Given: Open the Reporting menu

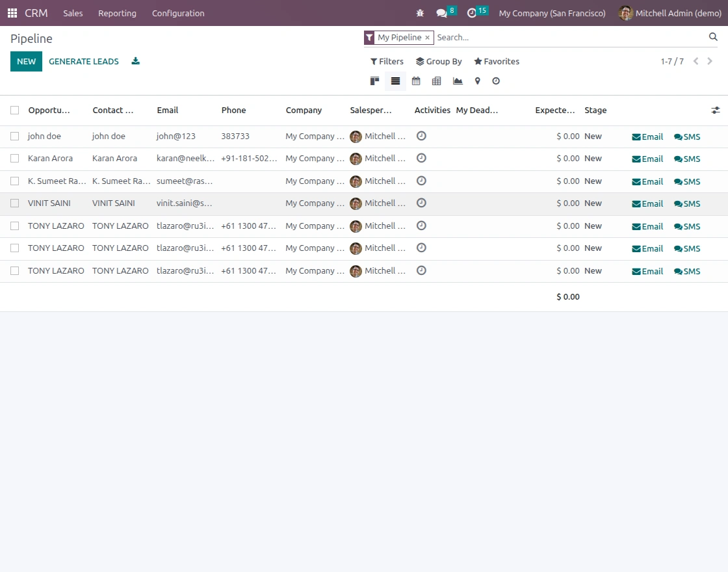Looking at the screenshot, I should (x=117, y=13).
